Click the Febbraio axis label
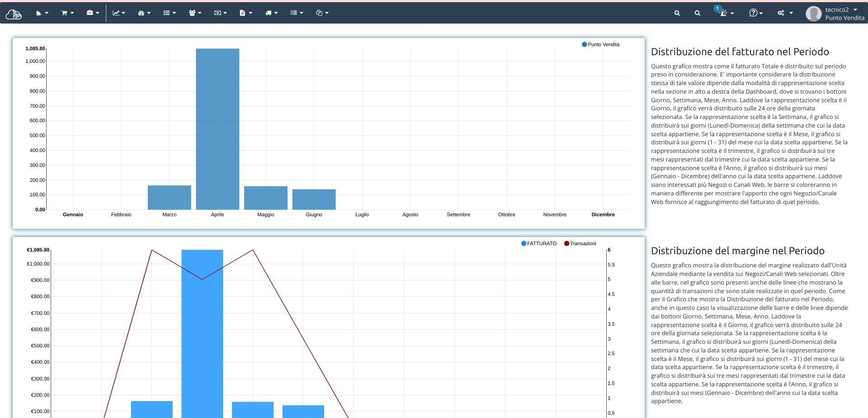The image size is (868, 418). (x=121, y=214)
